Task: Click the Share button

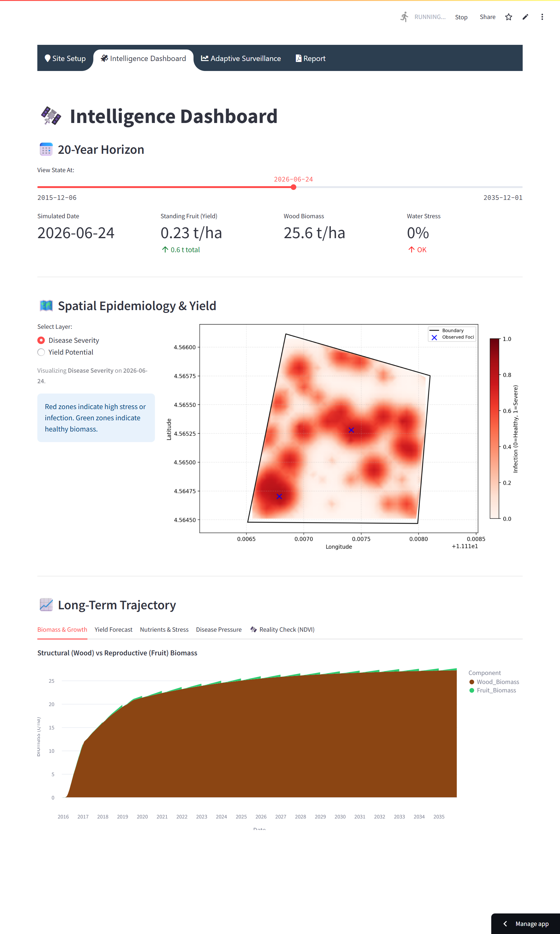Action: click(x=487, y=17)
